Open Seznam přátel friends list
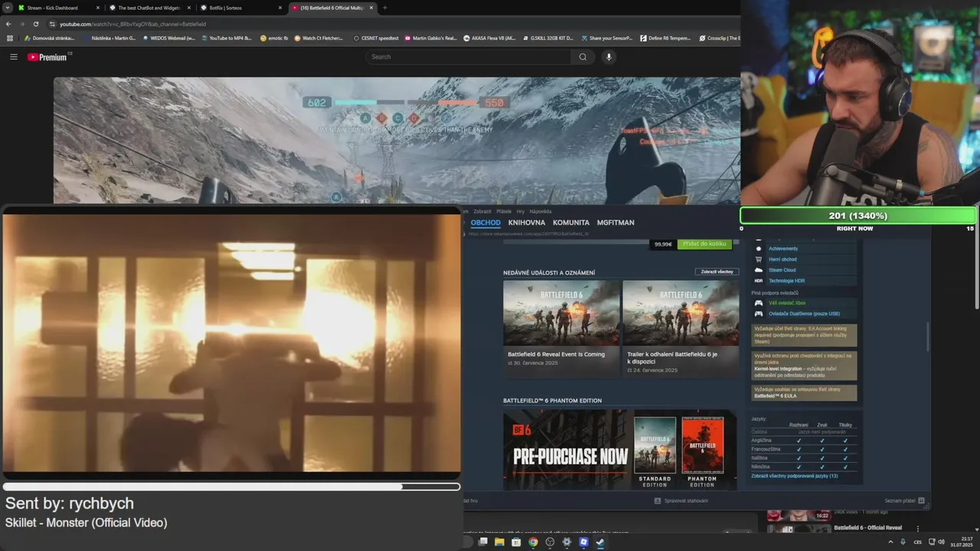The image size is (980, 551). point(904,500)
